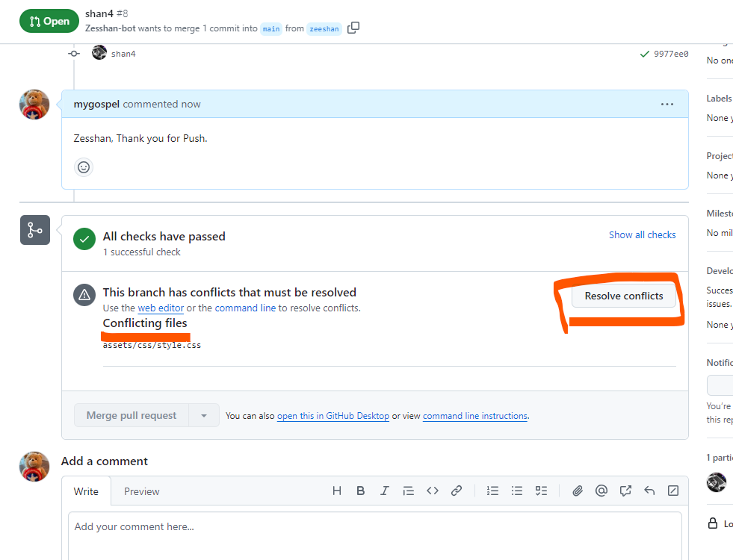Mention a user with the @ icon
Screen dimensions: 733x560
pos(601,491)
